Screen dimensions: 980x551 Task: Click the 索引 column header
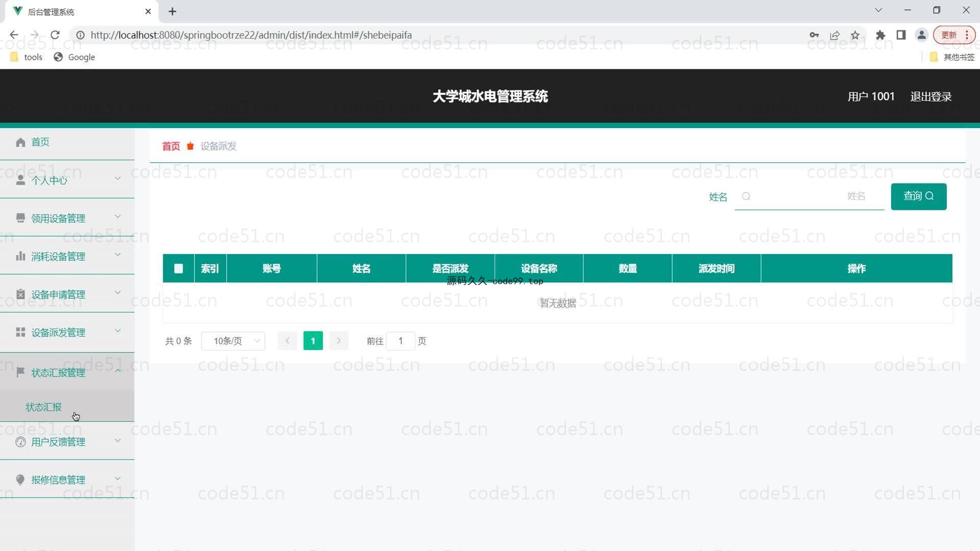210,268
